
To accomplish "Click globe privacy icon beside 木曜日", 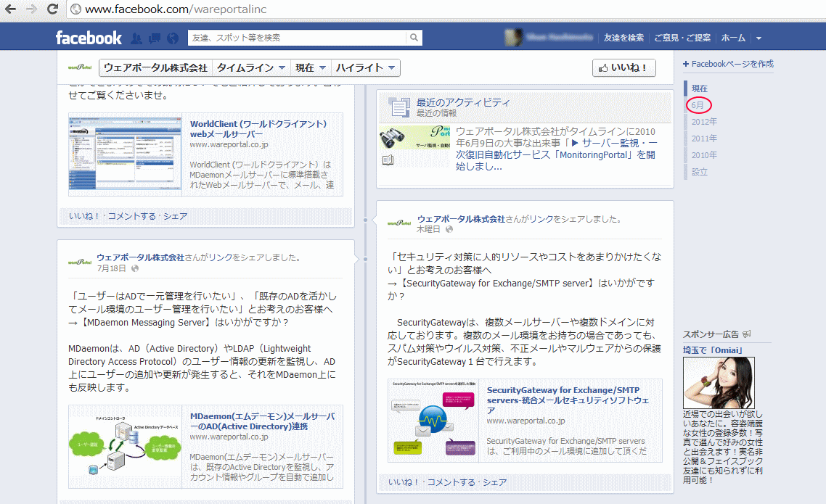I will (449, 229).
